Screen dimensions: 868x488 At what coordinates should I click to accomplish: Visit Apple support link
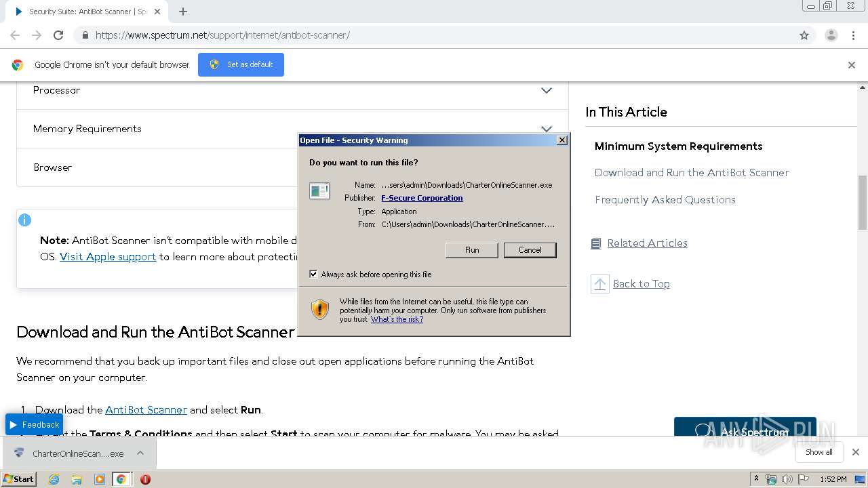point(108,257)
